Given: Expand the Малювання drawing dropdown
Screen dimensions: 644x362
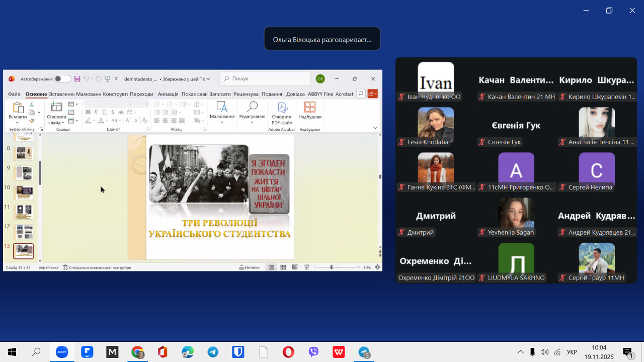Looking at the screenshot, I should 222,122.
